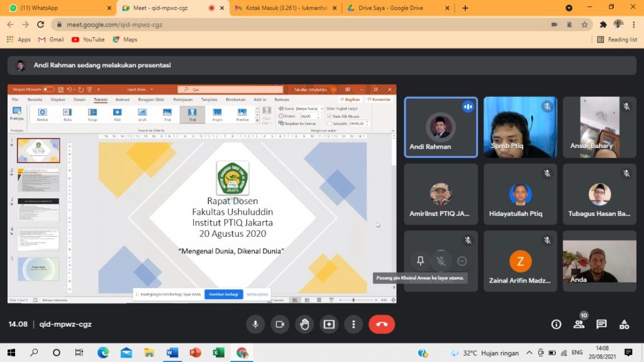
Task: Reload the Meet page
Action: pyautogui.click(x=40, y=25)
